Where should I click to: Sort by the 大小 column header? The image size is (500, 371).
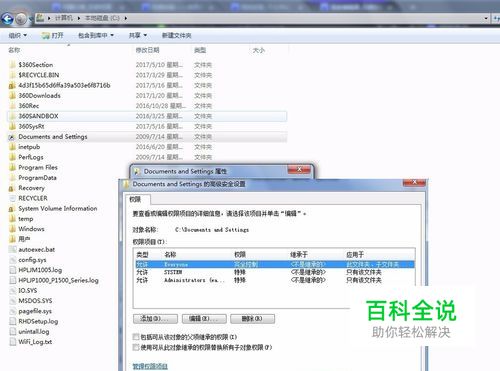[x=258, y=50]
